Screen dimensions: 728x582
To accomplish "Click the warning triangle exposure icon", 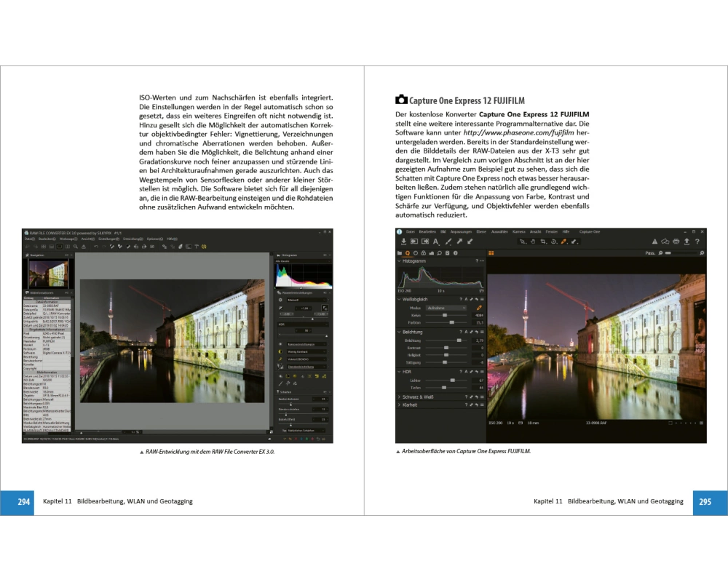I will [654, 241].
